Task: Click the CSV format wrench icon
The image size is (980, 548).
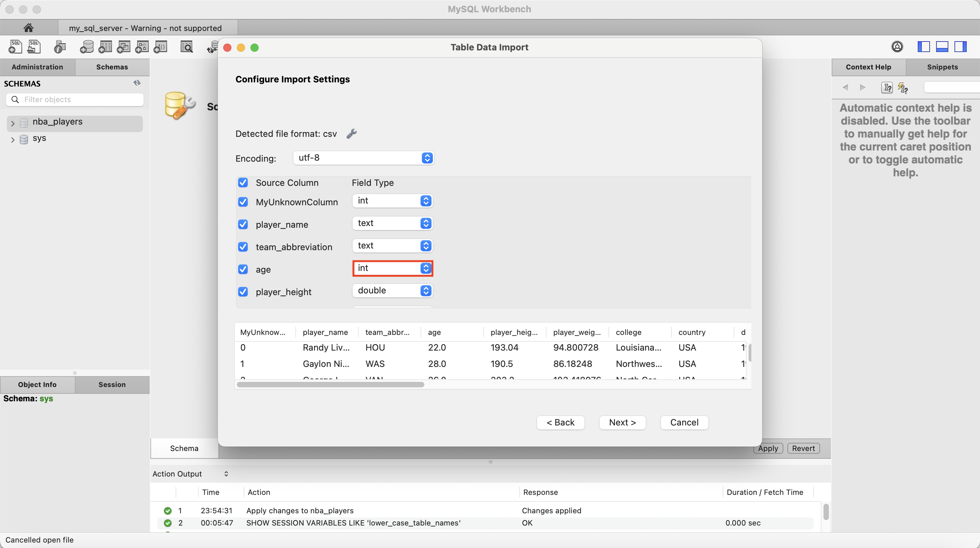Action: [x=352, y=133]
